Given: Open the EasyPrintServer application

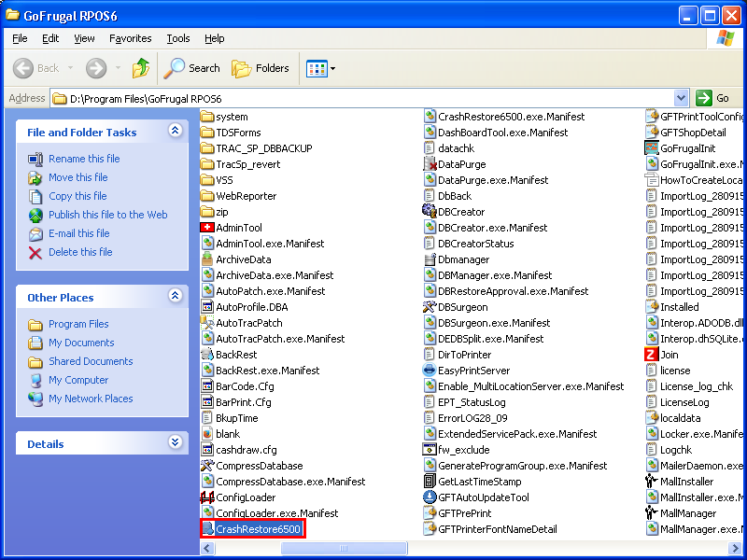Looking at the screenshot, I should [430, 371].
